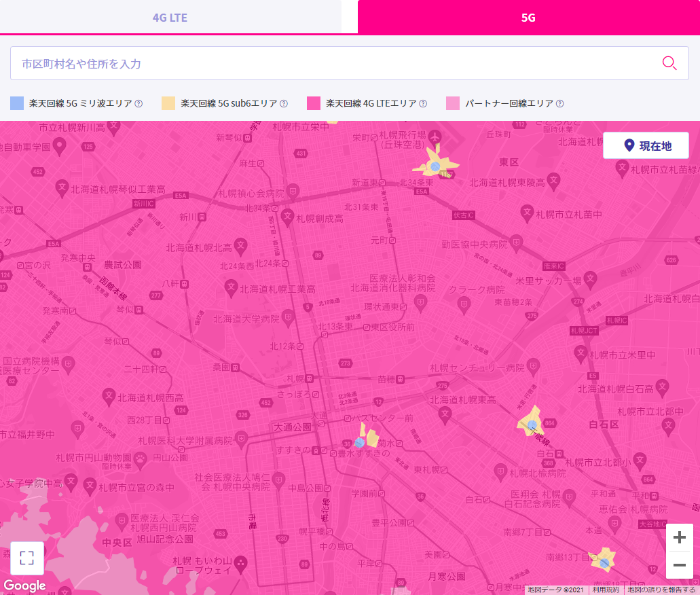The height and width of the screenshot is (595, 700).
Task: Click the 北海道札幌北高 school marker
Action: pos(240,246)
